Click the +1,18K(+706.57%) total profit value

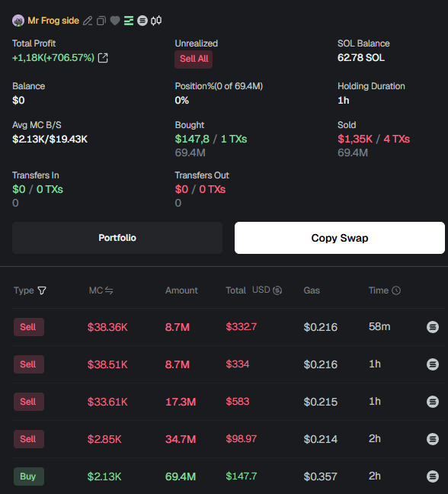(53, 58)
